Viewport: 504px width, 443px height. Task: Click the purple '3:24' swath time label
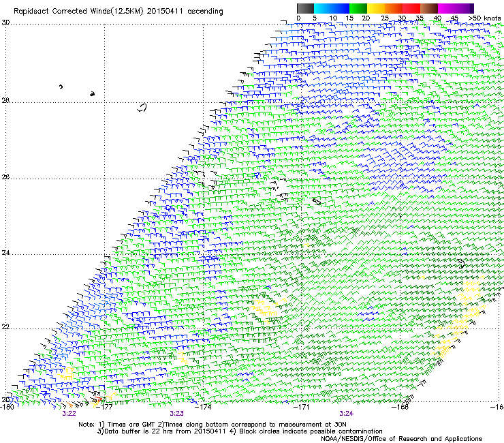click(347, 414)
